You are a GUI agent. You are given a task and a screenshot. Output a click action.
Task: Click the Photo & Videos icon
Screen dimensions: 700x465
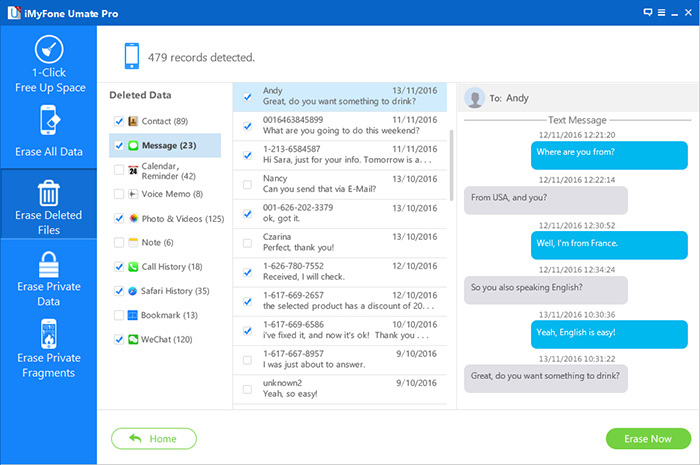click(133, 218)
